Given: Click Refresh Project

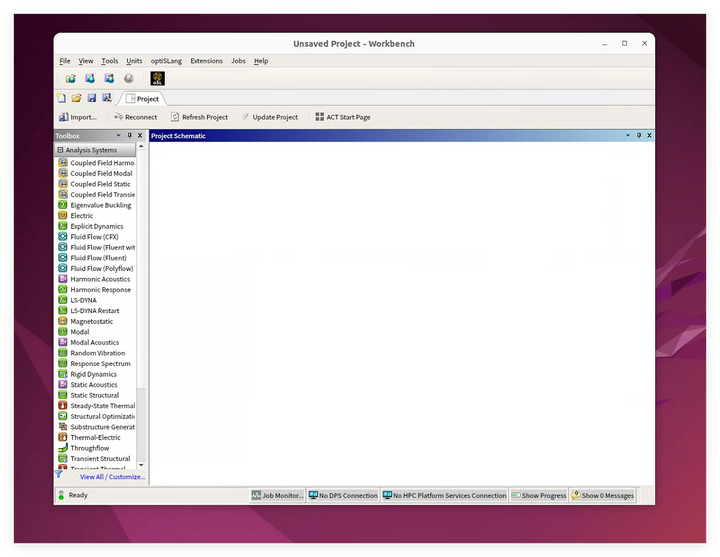Looking at the screenshot, I should (199, 117).
